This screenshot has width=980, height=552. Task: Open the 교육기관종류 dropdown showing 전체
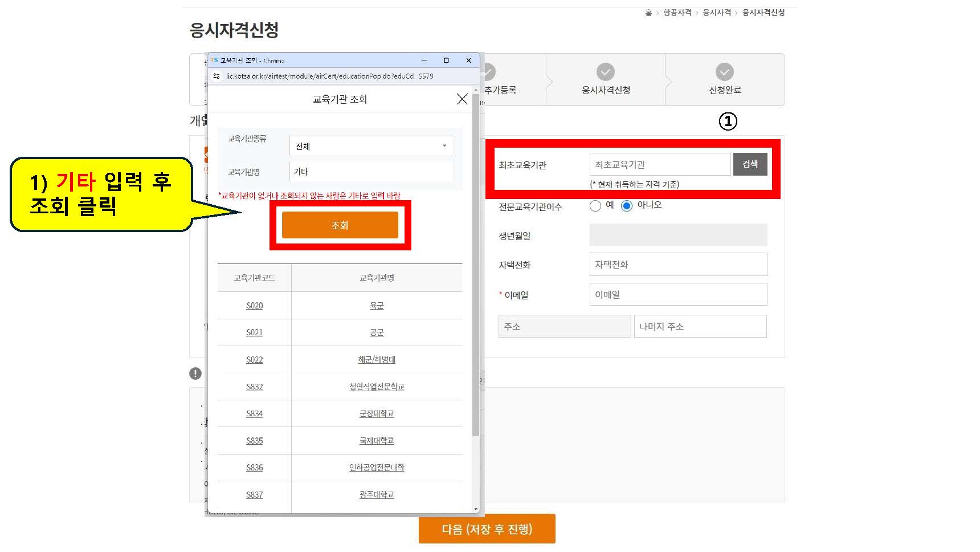[371, 146]
